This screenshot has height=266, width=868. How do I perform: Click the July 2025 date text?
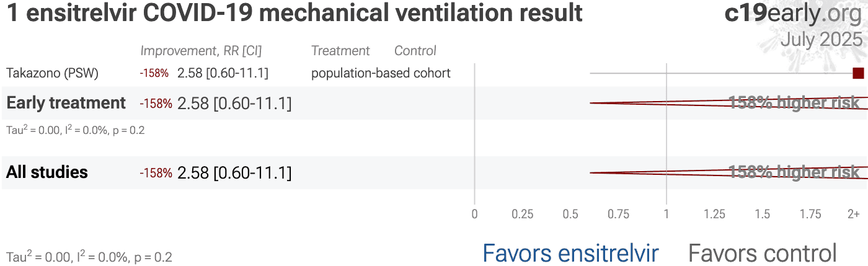821,39
